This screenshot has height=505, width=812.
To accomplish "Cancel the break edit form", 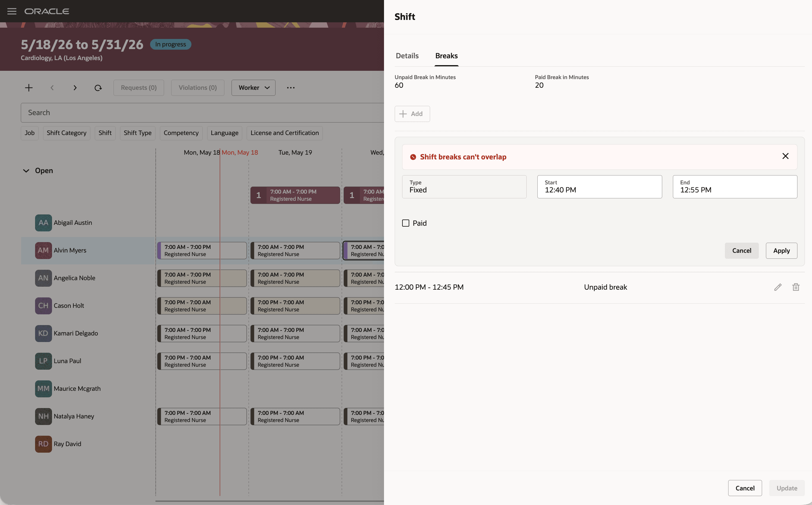I will click(742, 250).
